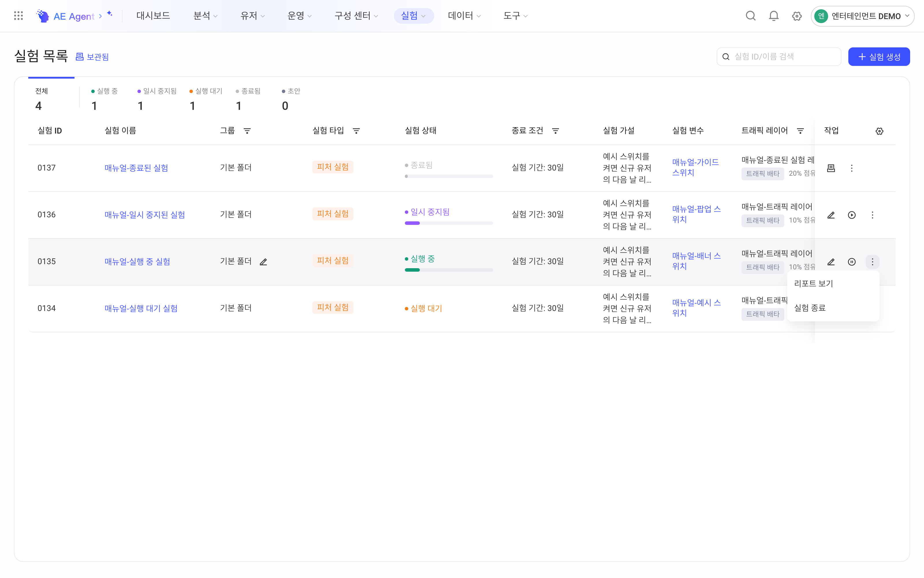Click the 실험 ID/이름 검색 field

778,57
